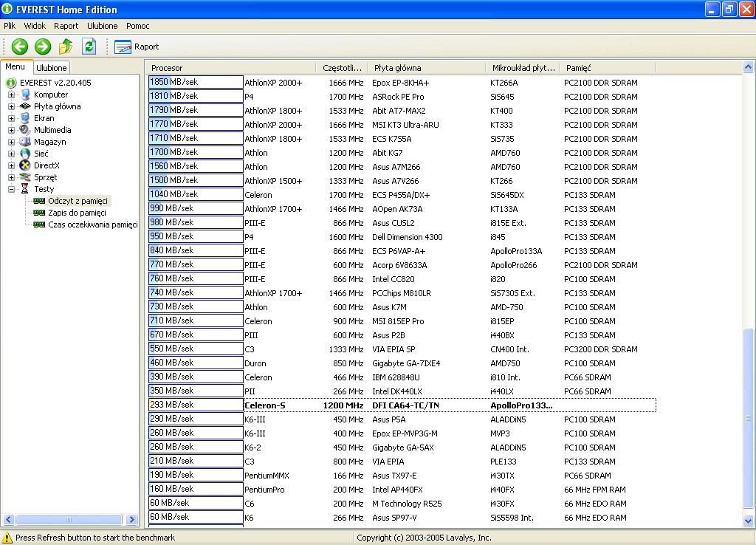Expand the Magazyn tree node
This screenshot has width=756, height=545.
click(11, 143)
